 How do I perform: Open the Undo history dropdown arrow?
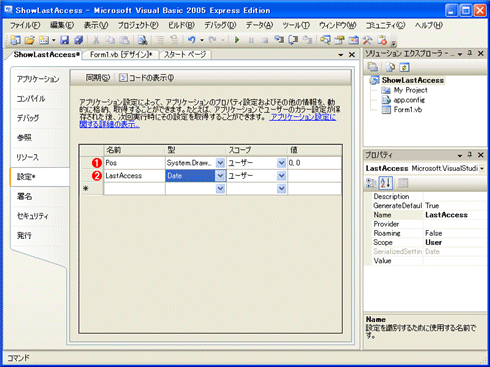pos(202,40)
